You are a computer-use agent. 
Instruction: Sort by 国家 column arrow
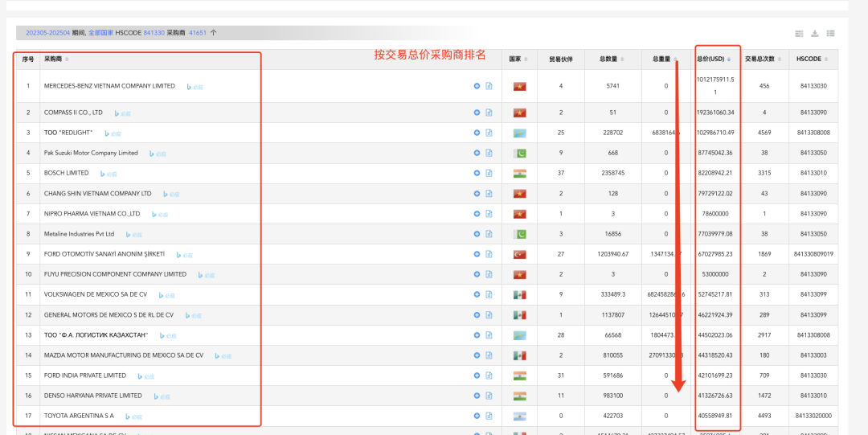pos(526,60)
